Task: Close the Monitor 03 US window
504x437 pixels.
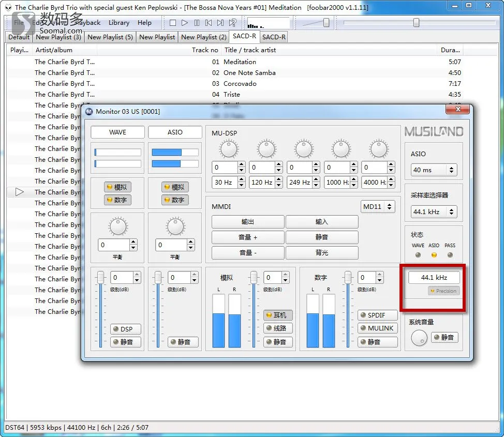Action: [x=458, y=109]
